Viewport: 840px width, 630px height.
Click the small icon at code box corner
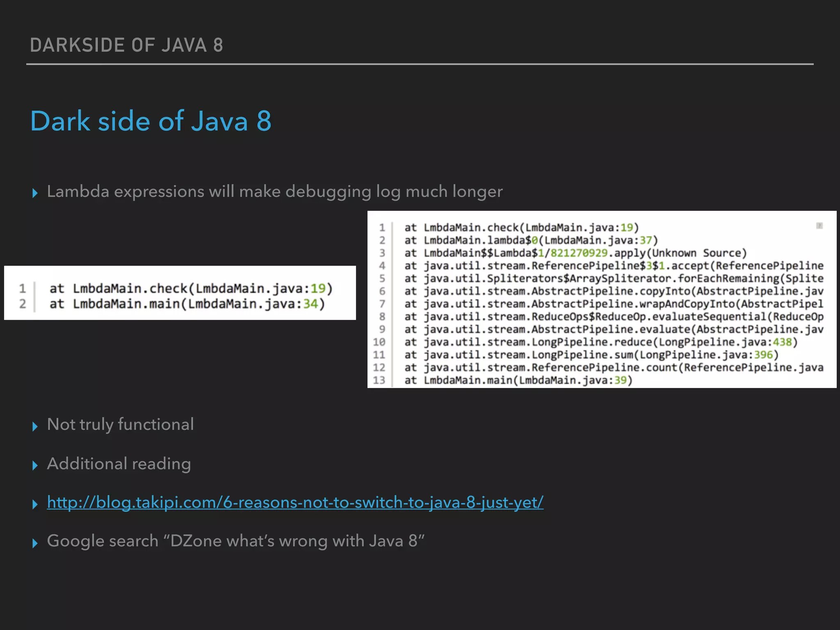pyautogui.click(x=819, y=226)
